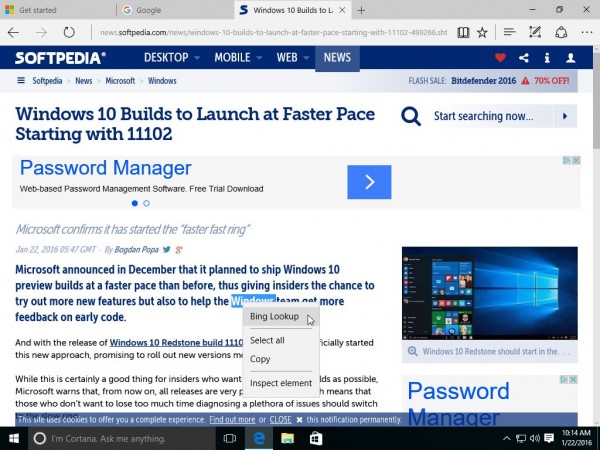
Task: Click the Edge refresh page icon
Action: click(x=68, y=32)
